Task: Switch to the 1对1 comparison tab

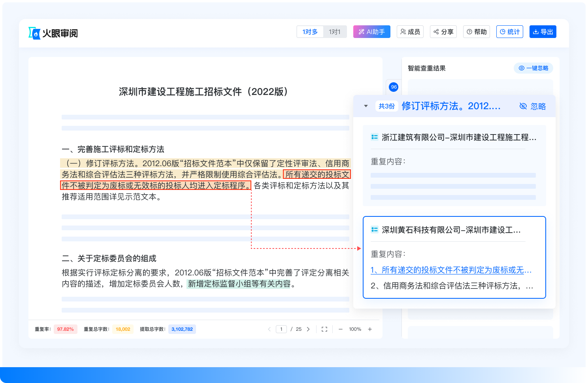Action: point(335,32)
